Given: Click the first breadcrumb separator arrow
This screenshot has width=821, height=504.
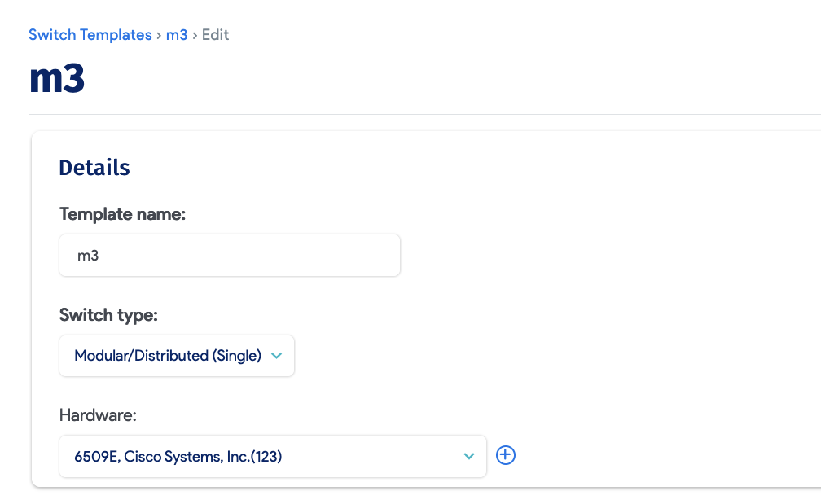Looking at the screenshot, I should tap(159, 35).
